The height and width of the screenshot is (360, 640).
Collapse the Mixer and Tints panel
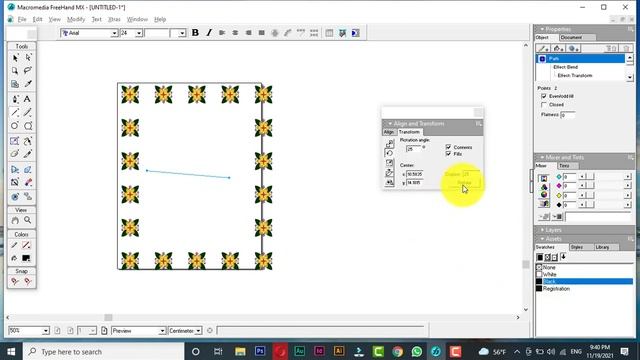coord(542,157)
